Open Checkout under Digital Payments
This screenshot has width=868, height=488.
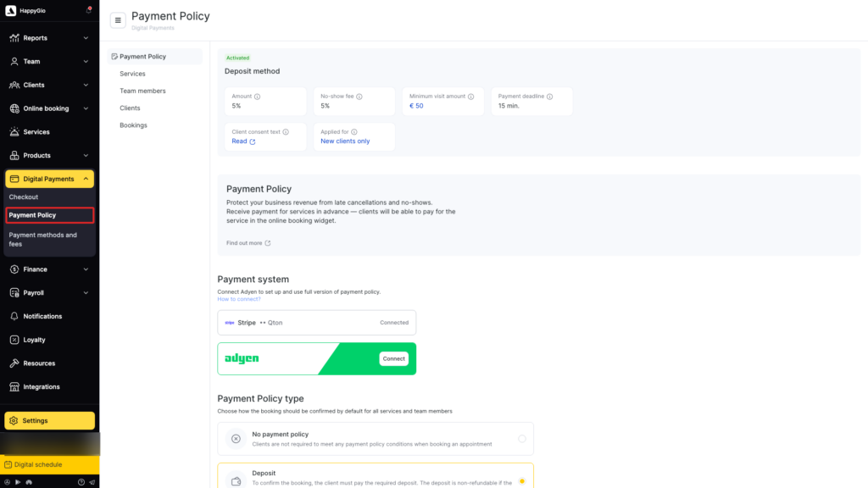(23, 197)
